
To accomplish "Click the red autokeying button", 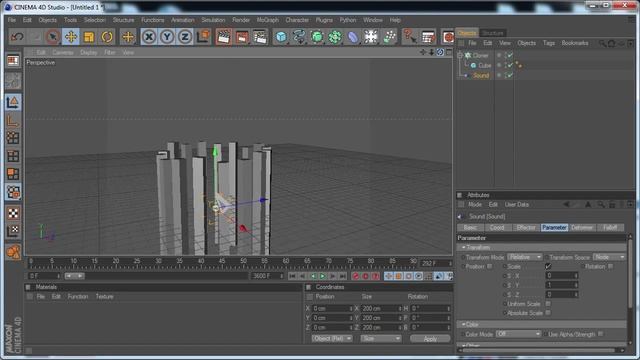I will pyautogui.click(x=365, y=276).
